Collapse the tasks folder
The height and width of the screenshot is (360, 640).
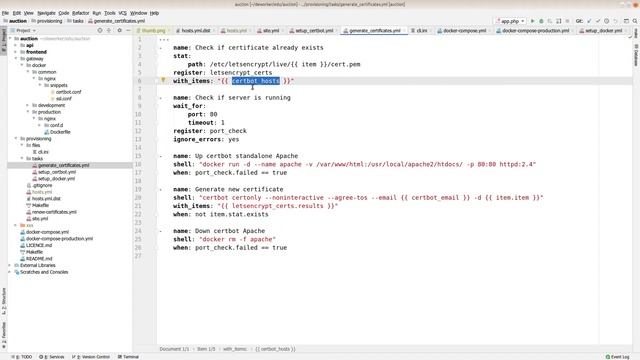pyautogui.click(x=22, y=158)
